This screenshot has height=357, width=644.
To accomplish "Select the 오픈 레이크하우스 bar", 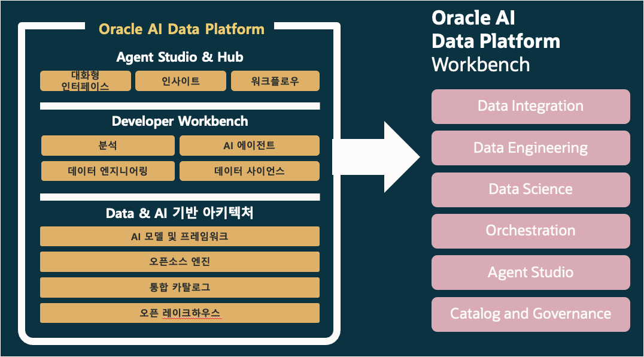I will pyautogui.click(x=180, y=313).
